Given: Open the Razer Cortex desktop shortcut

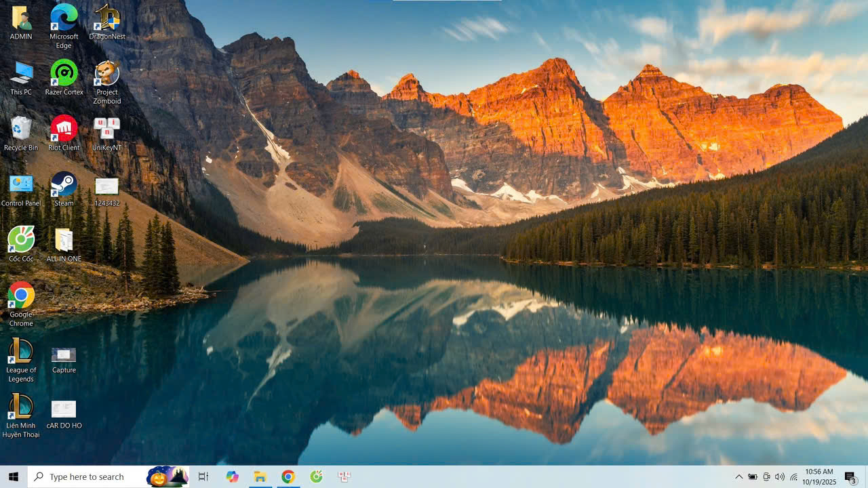Looking at the screenshot, I should 64,73.
